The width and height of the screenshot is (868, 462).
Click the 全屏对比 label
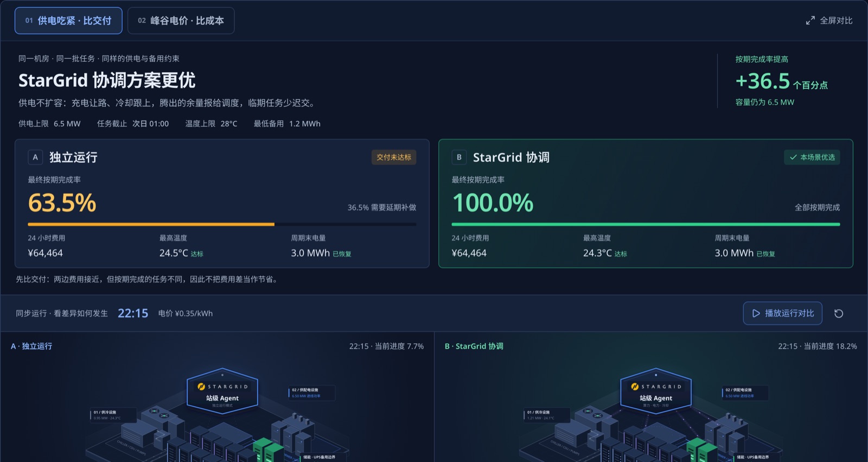click(x=836, y=21)
